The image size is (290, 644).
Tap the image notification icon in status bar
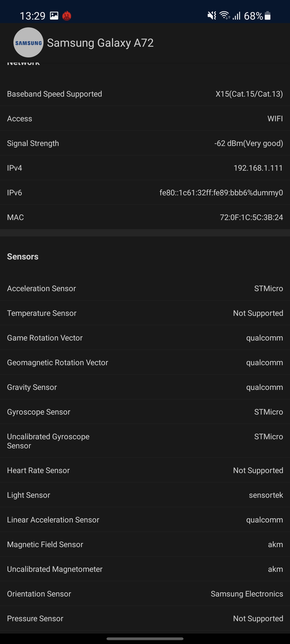(54, 16)
